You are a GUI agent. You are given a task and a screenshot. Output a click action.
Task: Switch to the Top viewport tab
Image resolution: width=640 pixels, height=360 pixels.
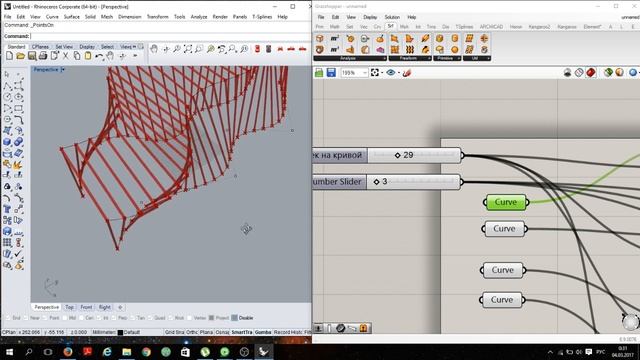tap(69, 307)
